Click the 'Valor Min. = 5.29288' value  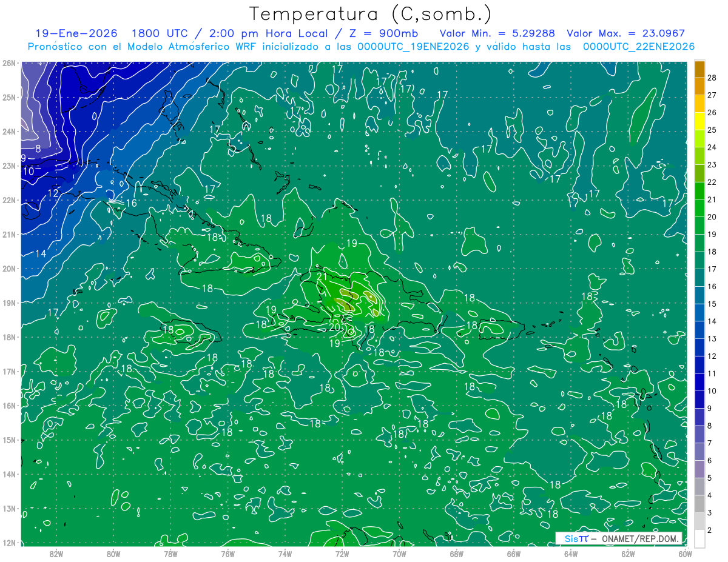coord(497,34)
